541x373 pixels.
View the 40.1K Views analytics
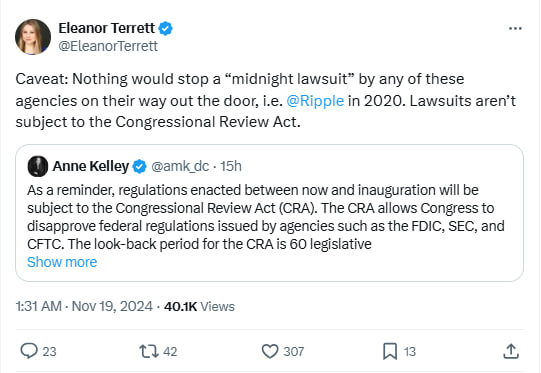click(199, 306)
